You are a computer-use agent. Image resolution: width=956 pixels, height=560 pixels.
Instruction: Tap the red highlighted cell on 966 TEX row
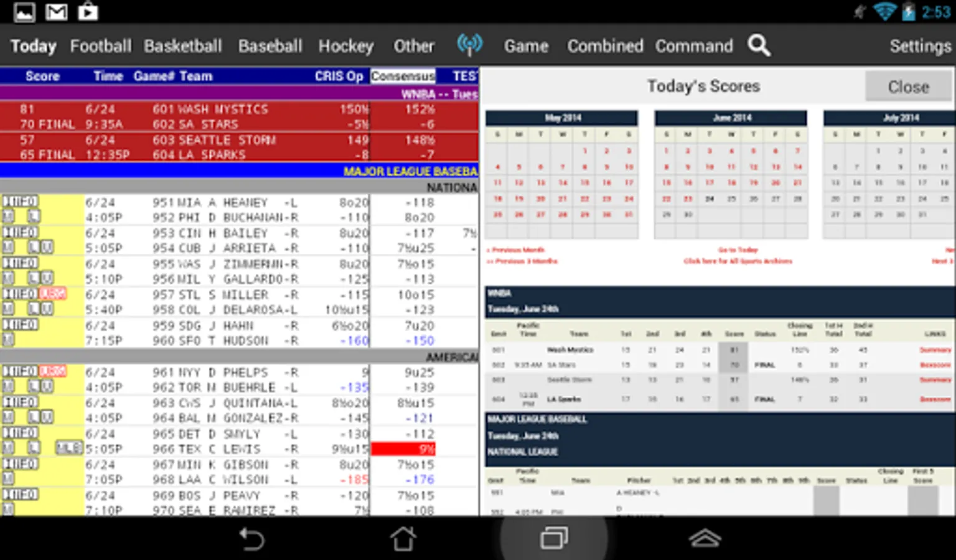[403, 449]
